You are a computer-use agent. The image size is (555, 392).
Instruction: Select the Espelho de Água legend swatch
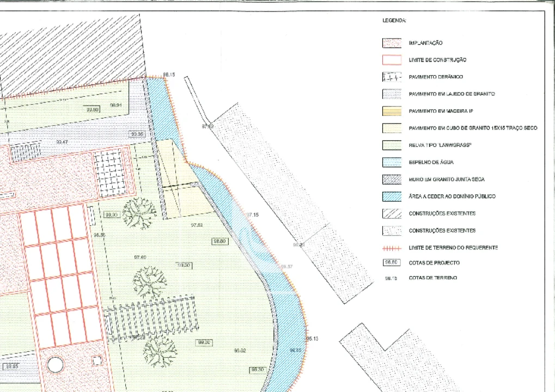click(x=391, y=162)
